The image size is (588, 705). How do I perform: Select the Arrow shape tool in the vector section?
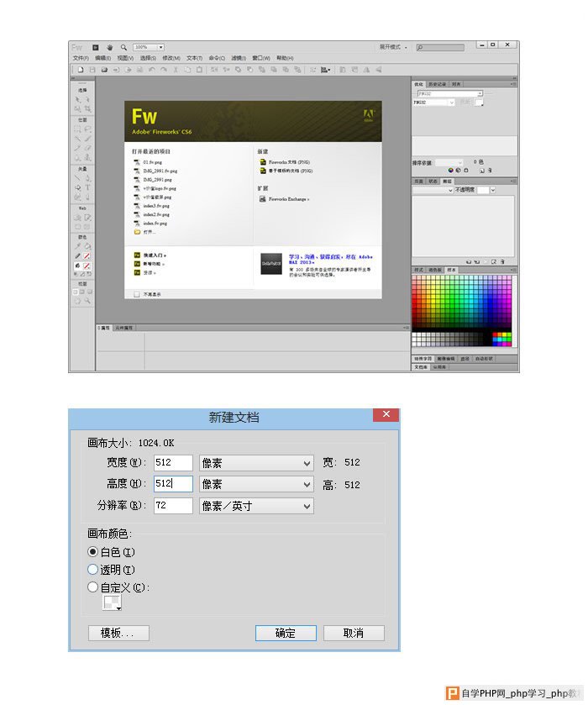click(x=78, y=187)
